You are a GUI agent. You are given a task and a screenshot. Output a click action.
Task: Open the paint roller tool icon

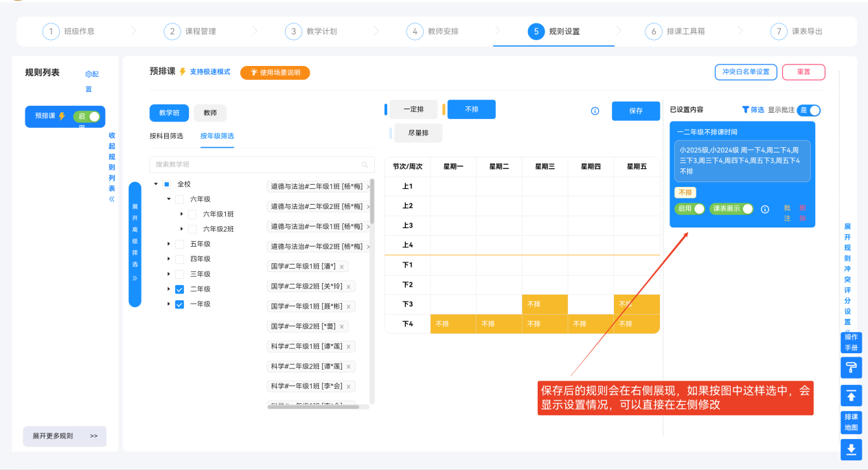851,368
